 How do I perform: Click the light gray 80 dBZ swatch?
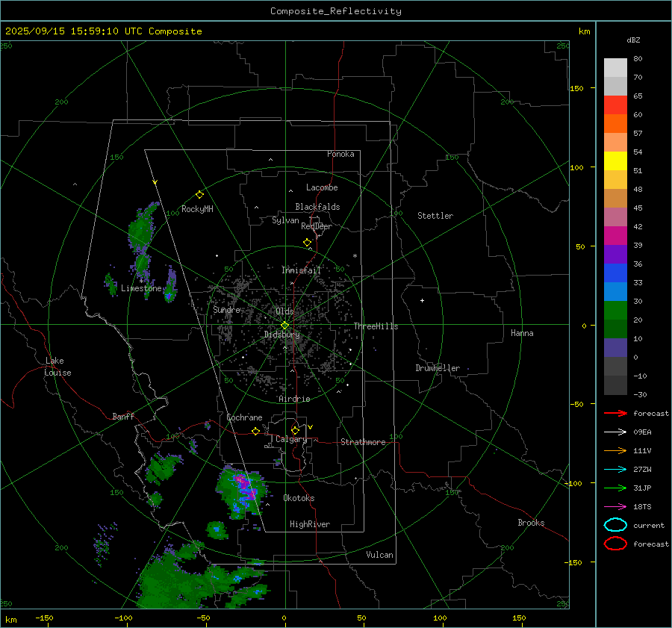(x=615, y=68)
